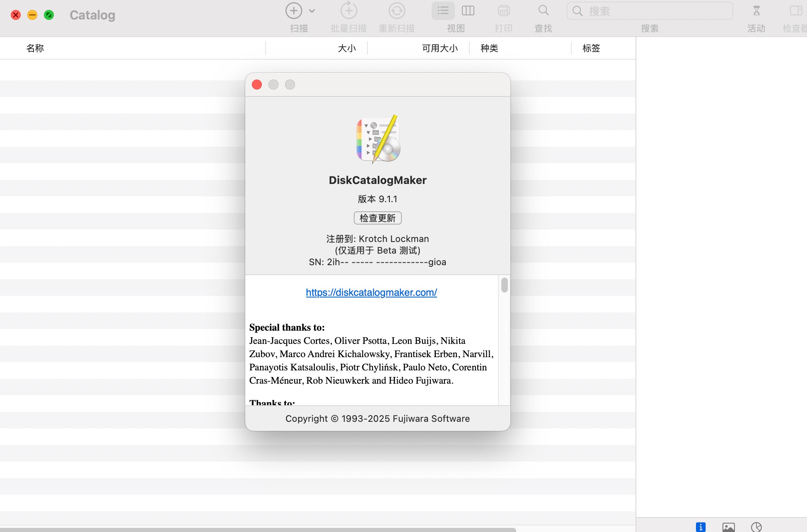Click the magnifier icon inside search field

click(x=577, y=11)
